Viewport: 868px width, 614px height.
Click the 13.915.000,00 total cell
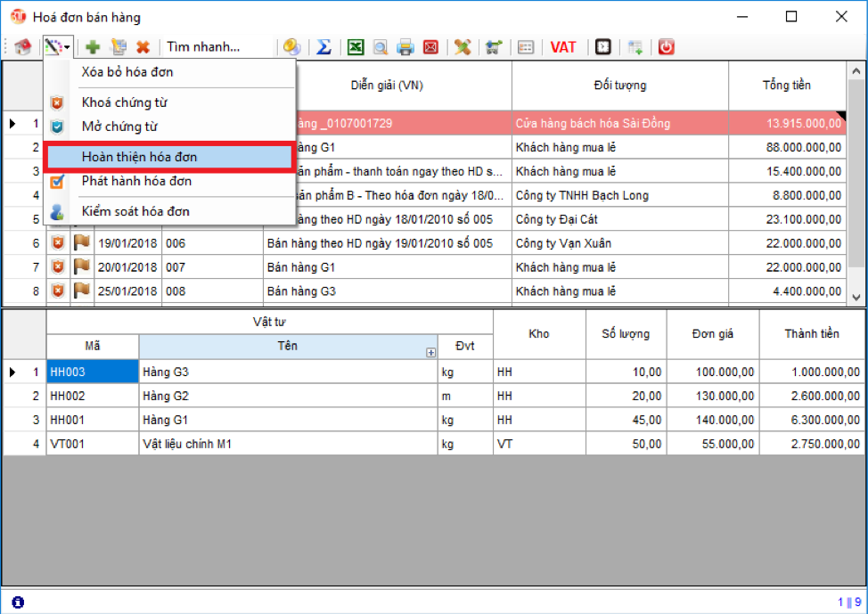tap(787, 124)
